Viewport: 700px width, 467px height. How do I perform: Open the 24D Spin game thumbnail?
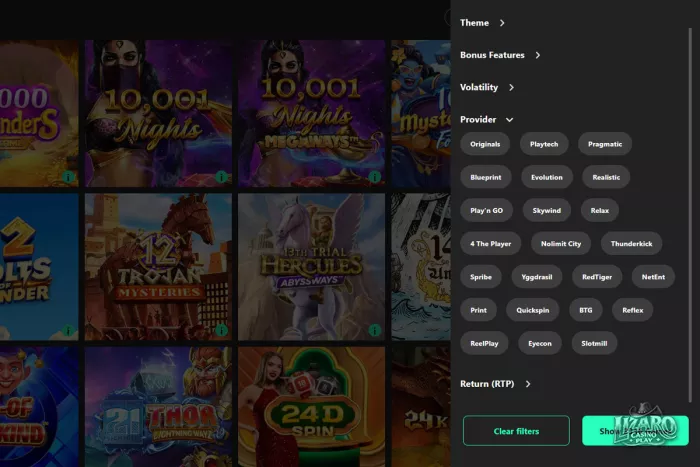coord(312,407)
